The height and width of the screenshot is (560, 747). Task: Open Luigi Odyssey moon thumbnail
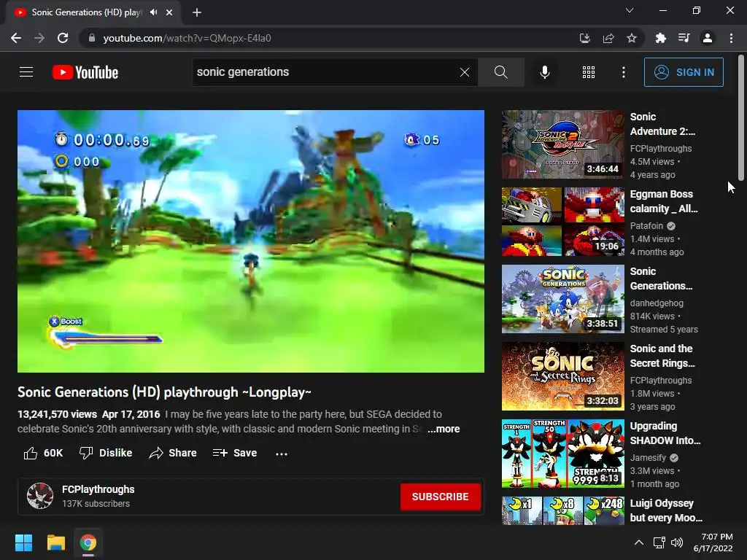click(562, 510)
